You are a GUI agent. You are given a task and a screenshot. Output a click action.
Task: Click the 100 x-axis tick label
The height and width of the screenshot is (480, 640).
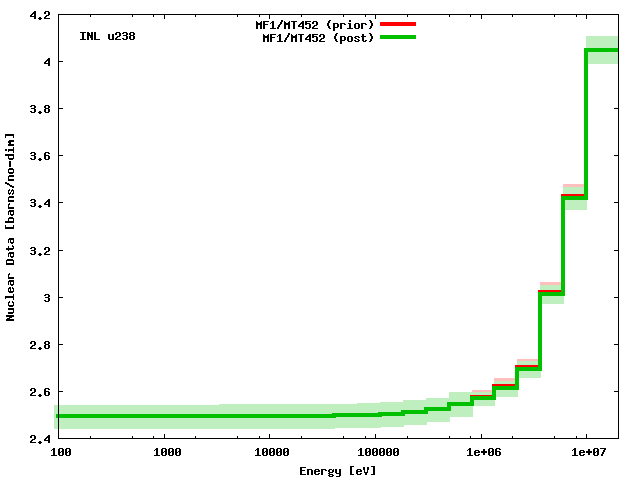[59, 453]
